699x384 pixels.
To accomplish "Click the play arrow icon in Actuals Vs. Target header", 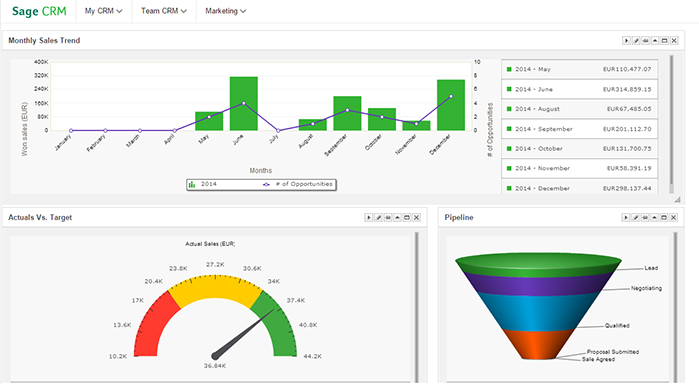I will (369, 218).
